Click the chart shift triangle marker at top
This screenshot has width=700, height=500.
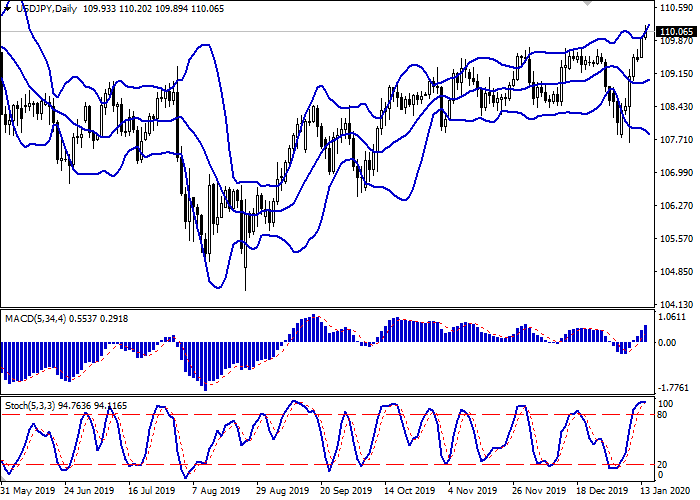[587, 3]
